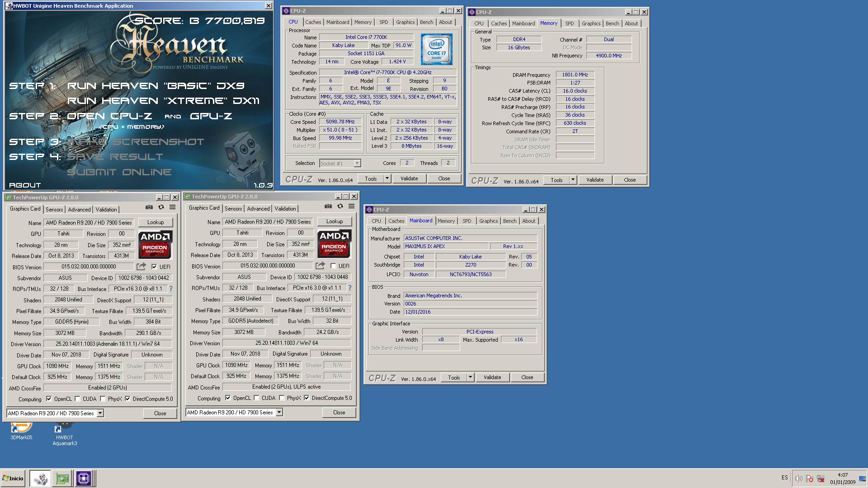
Task: Click the network icon in system tray
Action: click(820, 479)
